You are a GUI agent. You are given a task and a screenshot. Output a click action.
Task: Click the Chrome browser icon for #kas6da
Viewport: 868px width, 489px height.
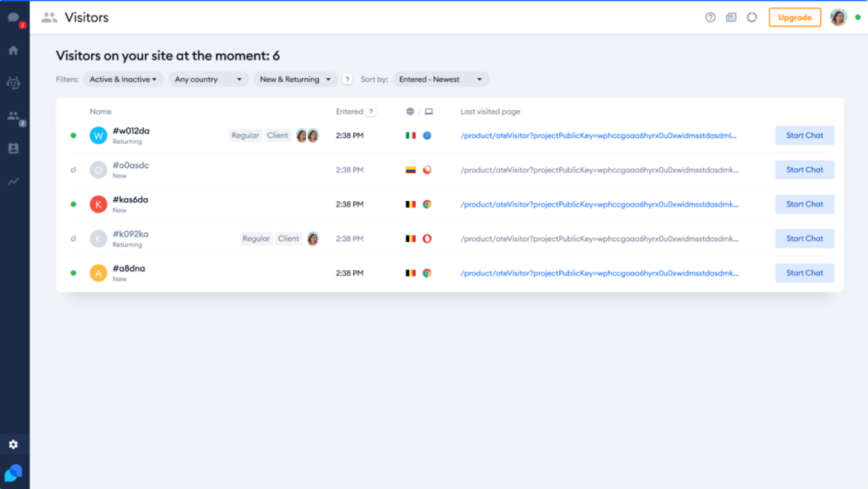click(427, 204)
